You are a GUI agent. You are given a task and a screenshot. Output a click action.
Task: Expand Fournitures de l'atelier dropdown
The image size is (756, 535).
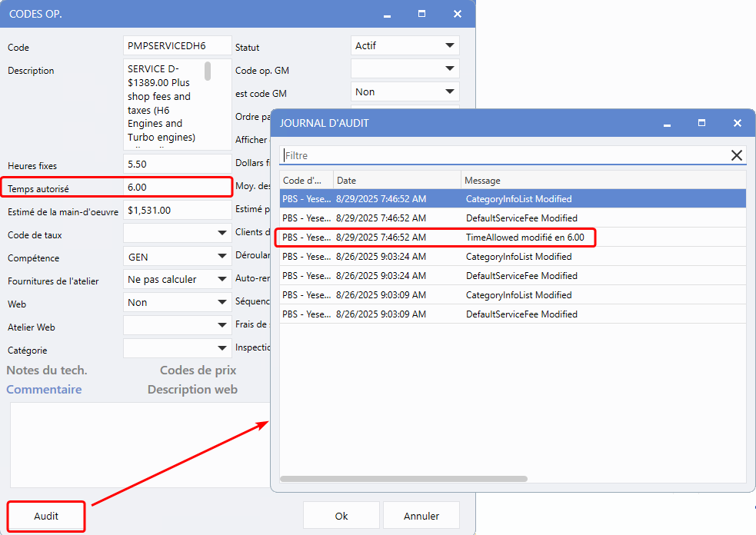[222, 279]
